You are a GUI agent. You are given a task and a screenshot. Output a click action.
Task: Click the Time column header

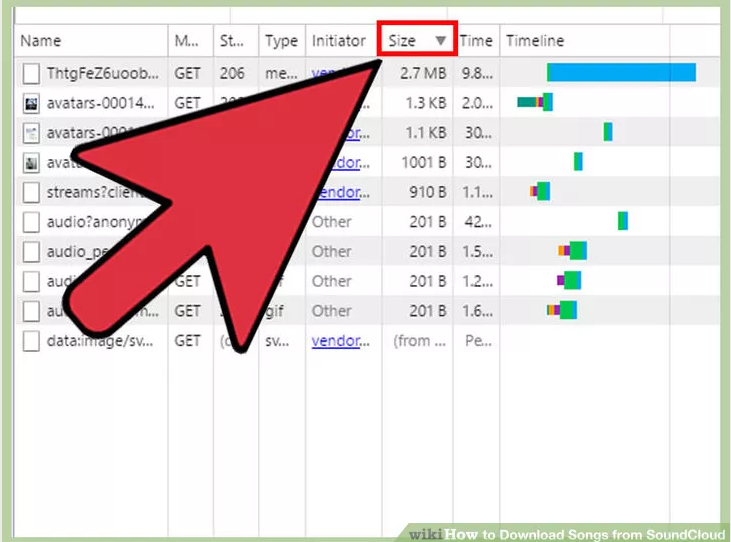(x=476, y=41)
